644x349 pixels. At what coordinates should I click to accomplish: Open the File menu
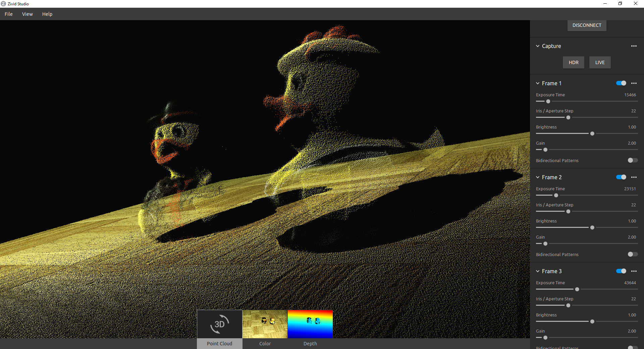(x=9, y=14)
